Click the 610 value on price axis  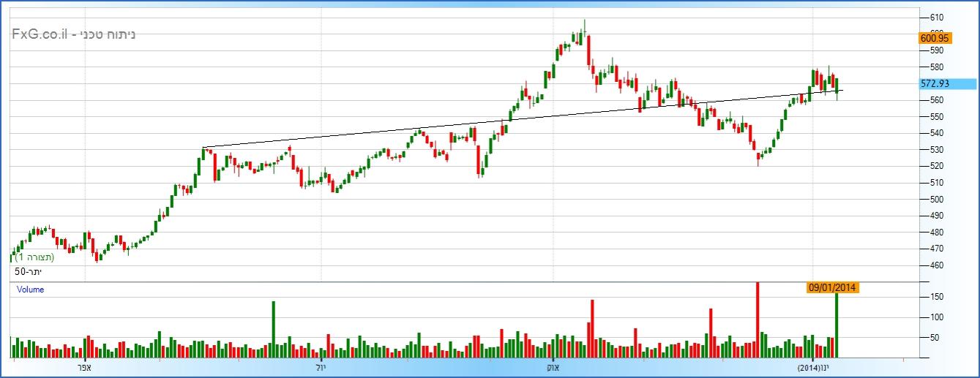click(x=935, y=18)
